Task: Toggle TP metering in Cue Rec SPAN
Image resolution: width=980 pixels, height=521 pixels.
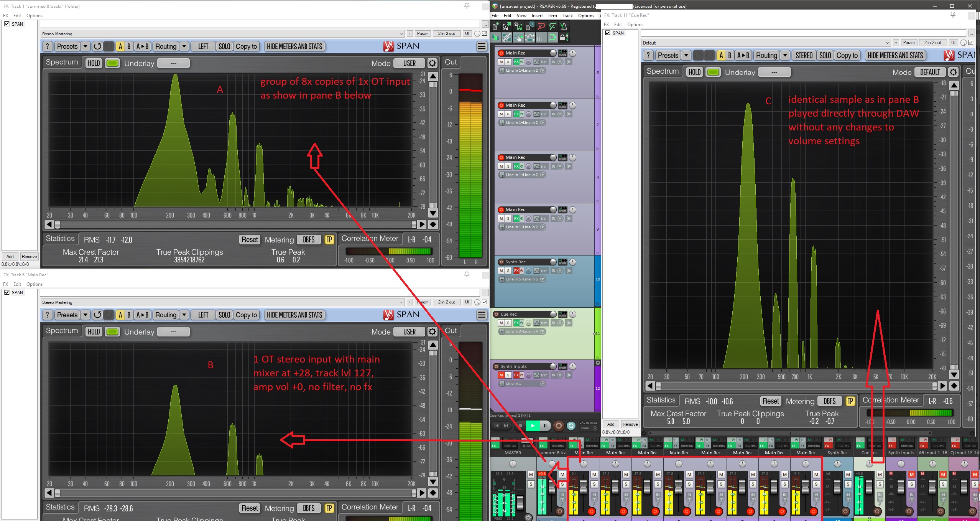Action: click(850, 401)
